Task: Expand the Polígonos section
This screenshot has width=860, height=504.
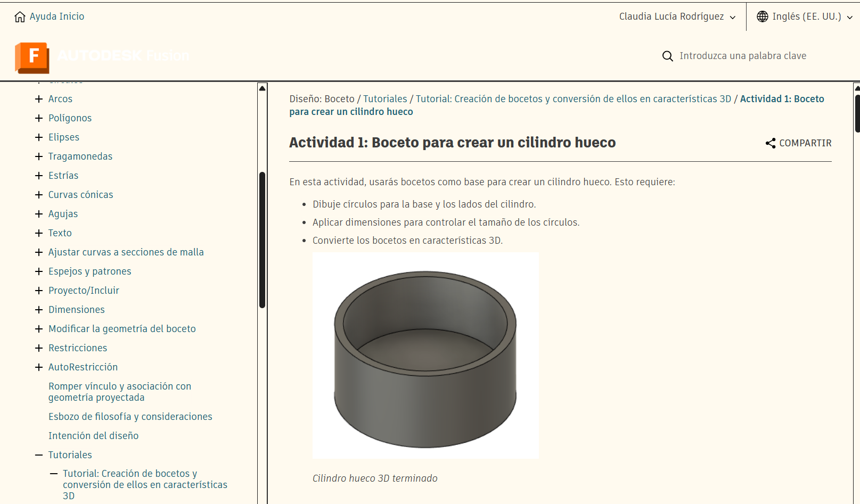Action: [x=39, y=118]
